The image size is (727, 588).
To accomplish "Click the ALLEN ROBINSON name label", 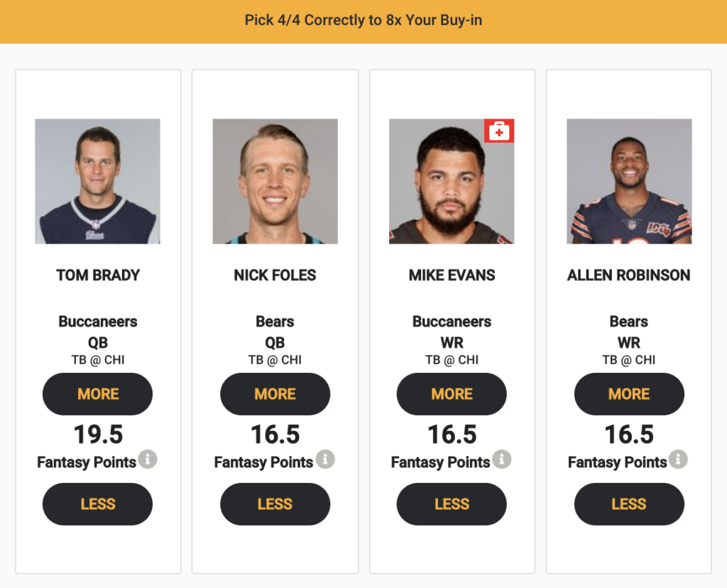I will (629, 276).
